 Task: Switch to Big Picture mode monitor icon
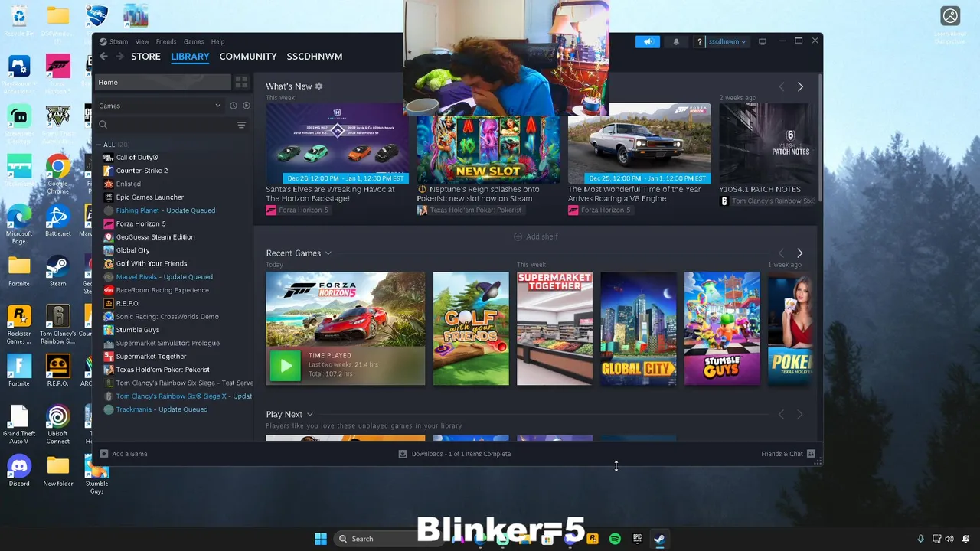763,41
